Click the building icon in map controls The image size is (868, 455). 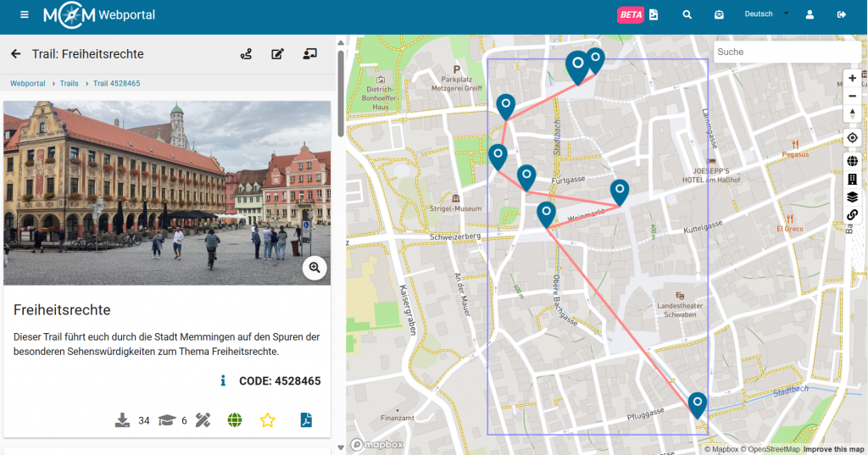click(852, 179)
